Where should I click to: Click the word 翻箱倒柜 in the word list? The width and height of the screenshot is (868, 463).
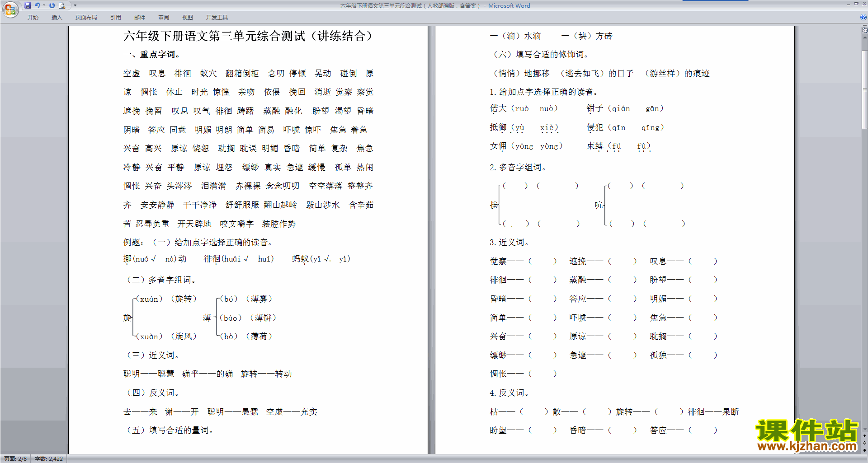pyautogui.click(x=242, y=73)
